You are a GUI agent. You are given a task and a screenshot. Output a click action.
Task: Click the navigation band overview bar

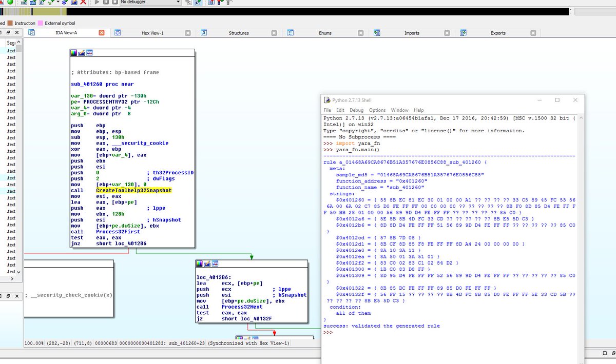pos(308,12)
